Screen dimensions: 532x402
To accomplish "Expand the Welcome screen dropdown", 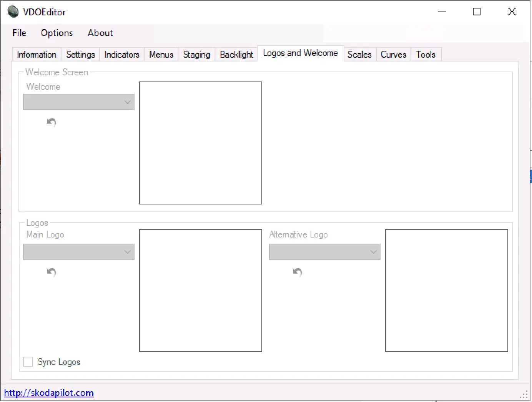I will (79, 102).
